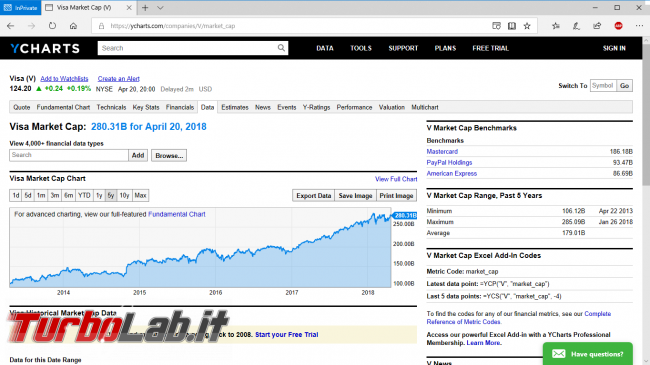Select the Max chart range
Viewport: 650px width, 365px height.
click(141, 195)
